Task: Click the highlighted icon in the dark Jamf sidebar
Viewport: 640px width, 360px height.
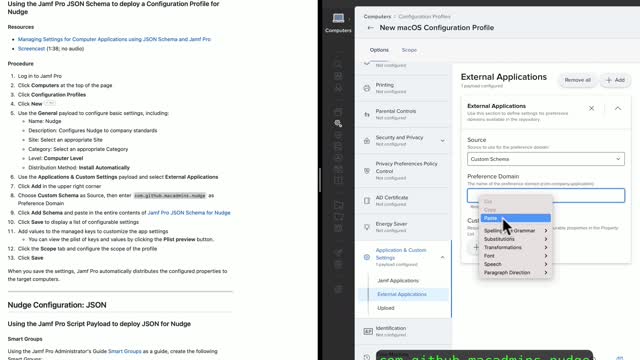Action: (x=338, y=123)
